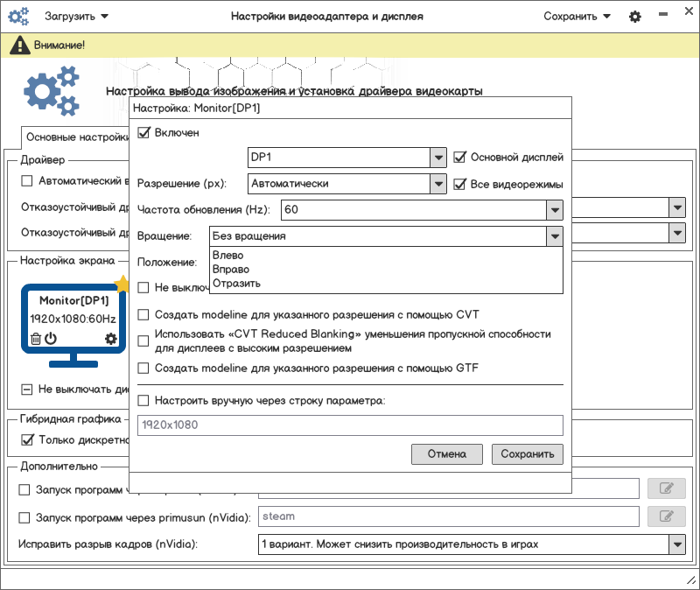This screenshot has width=700, height=590.
Task: Click the gears app icon in title bar
Action: click(18, 16)
